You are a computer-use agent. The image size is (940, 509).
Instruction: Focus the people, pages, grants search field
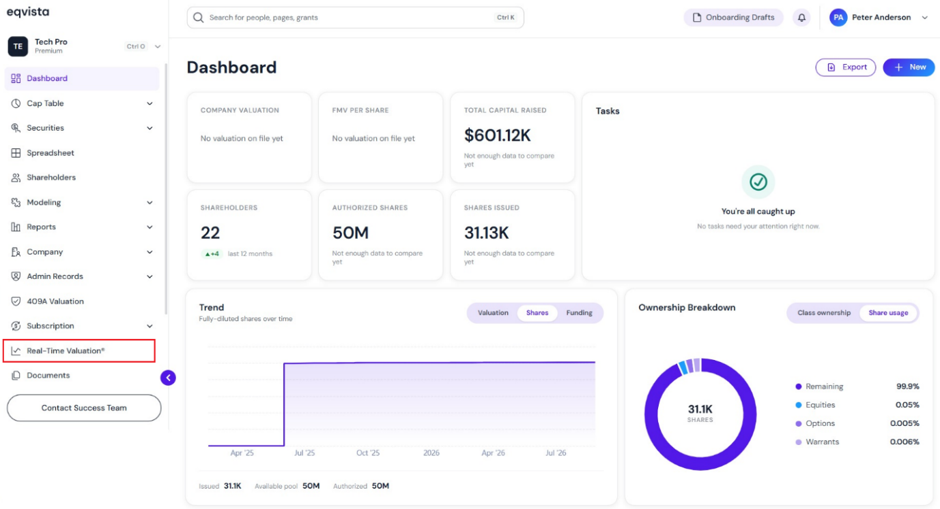[x=355, y=17]
